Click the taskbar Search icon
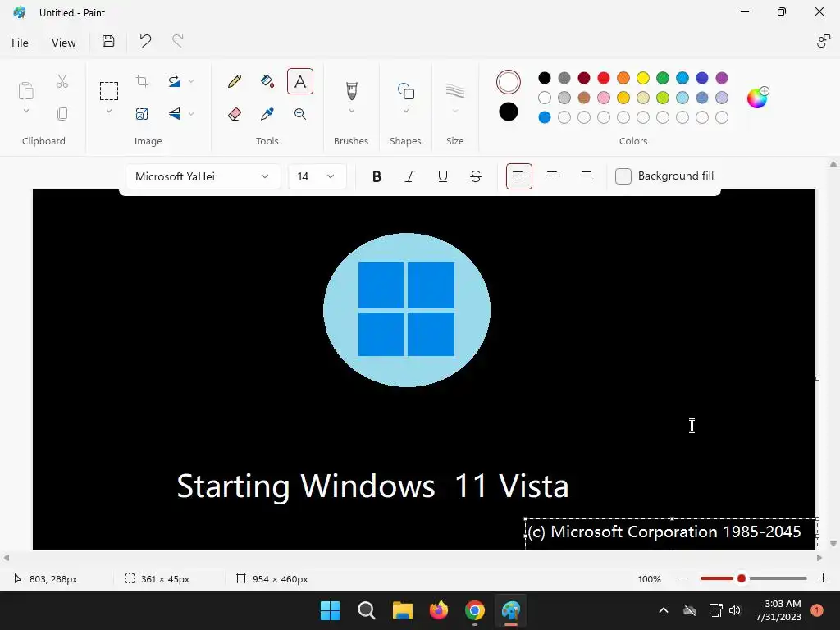Image resolution: width=840 pixels, height=630 pixels. coord(367,610)
